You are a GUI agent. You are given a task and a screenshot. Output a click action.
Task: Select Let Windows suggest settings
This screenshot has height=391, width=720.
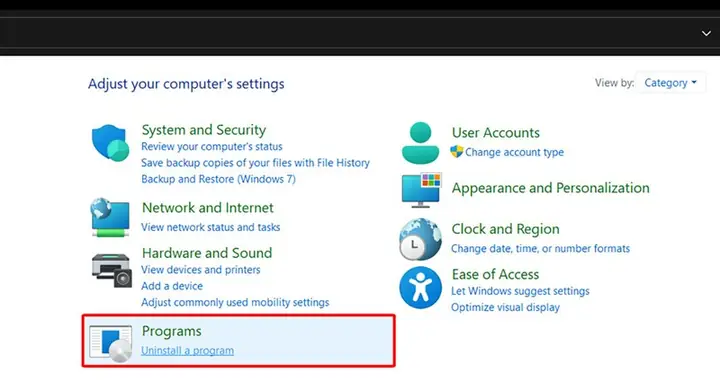click(x=520, y=291)
